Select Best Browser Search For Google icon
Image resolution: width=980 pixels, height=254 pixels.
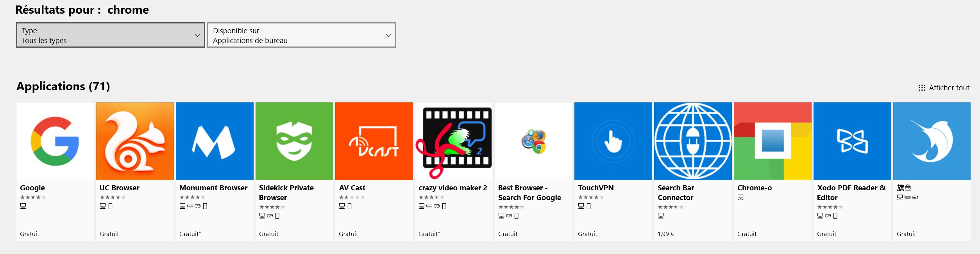pos(533,141)
